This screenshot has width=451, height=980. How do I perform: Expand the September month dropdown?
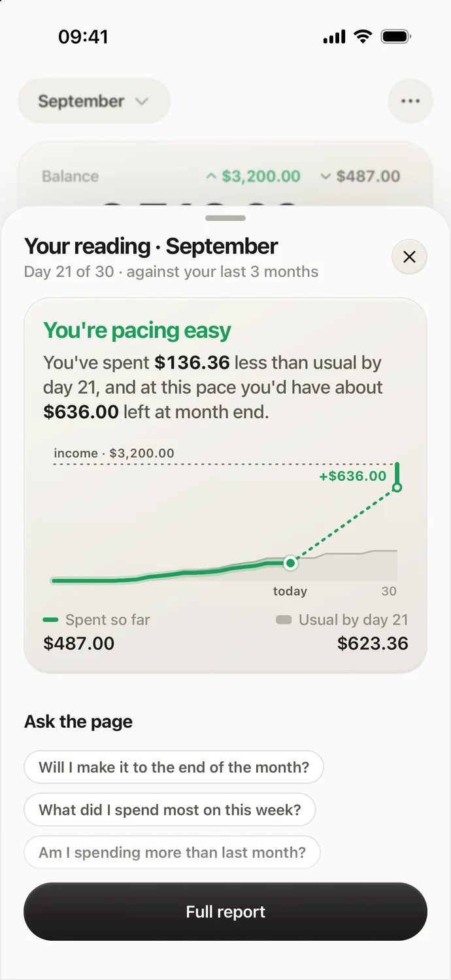pyautogui.click(x=94, y=101)
